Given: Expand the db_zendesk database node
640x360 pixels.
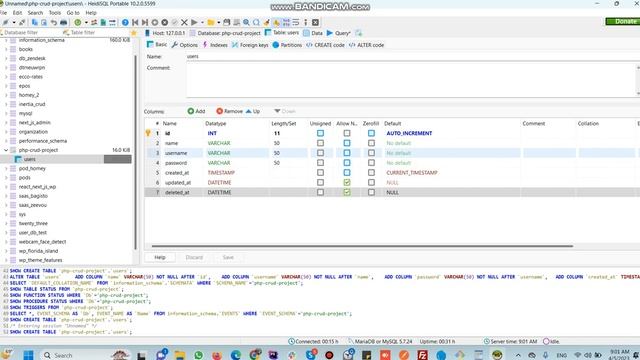Looking at the screenshot, I should (x=6, y=58).
